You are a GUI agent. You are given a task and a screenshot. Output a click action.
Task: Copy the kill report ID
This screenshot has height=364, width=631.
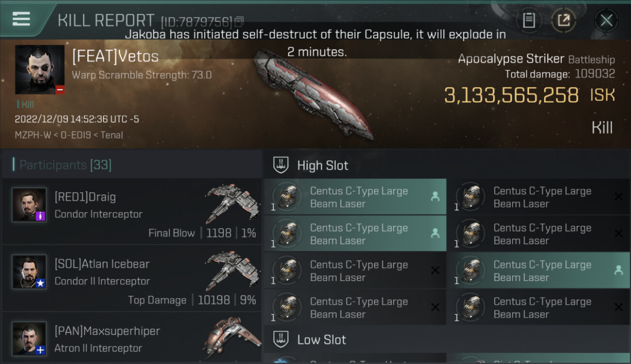tap(239, 21)
